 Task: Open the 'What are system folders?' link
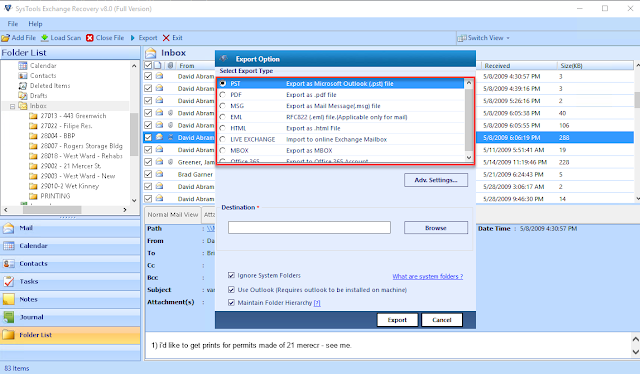pyautogui.click(x=428, y=276)
